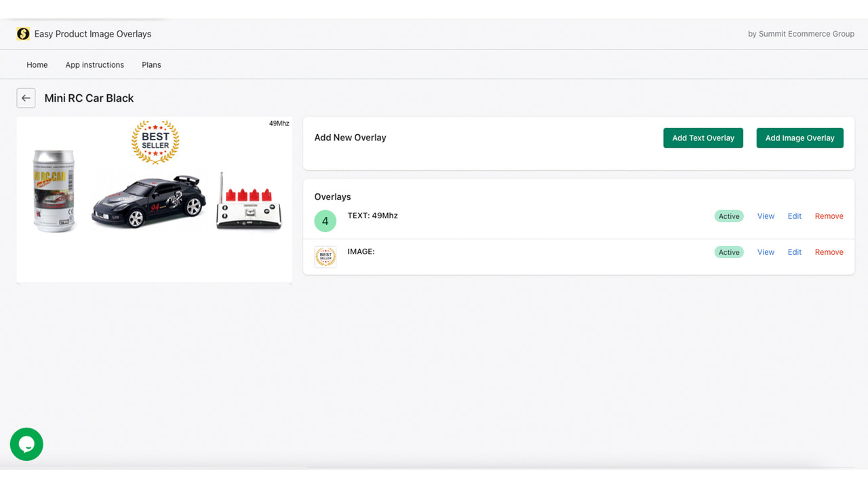Click the Add Image Overlay button

click(800, 138)
